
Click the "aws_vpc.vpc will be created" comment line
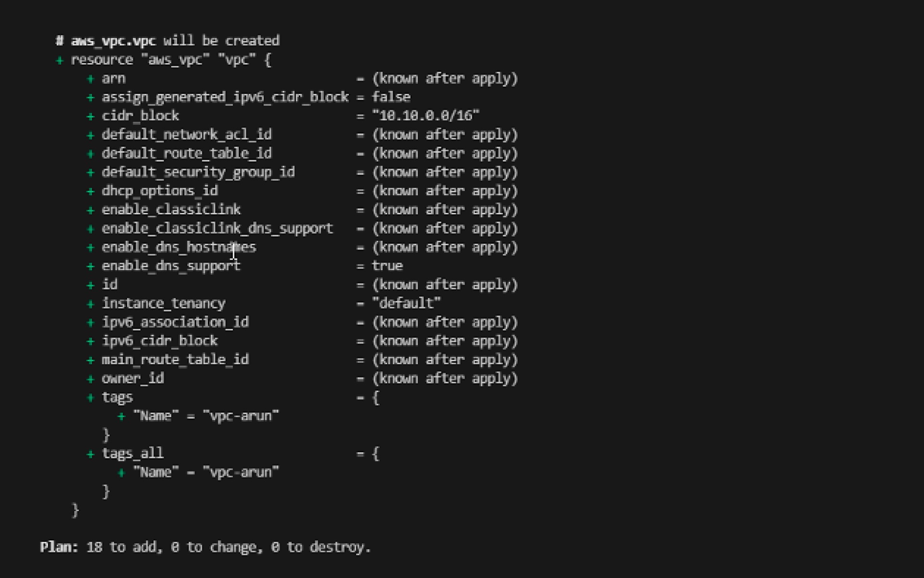pos(167,41)
